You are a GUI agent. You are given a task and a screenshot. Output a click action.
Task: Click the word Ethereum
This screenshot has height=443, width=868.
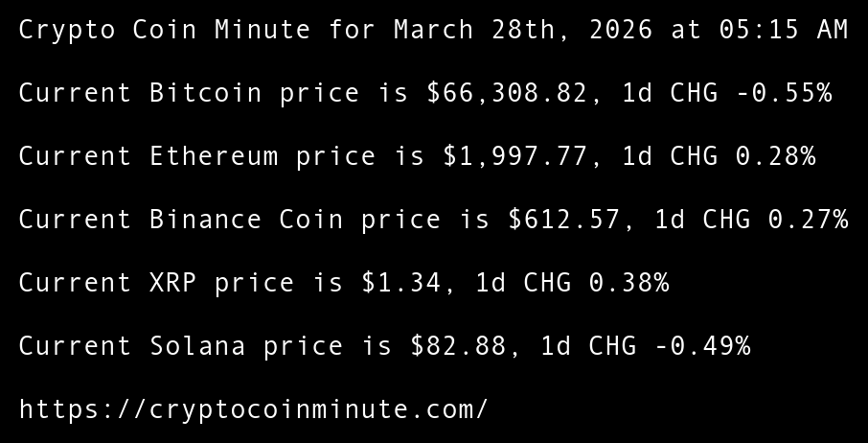pyautogui.click(x=214, y=156)
